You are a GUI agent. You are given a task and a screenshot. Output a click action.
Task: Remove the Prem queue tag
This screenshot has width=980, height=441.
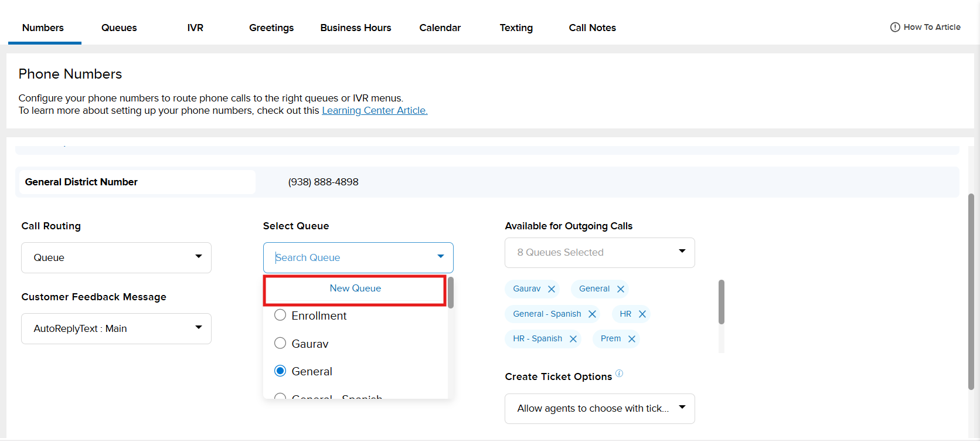pos(631,339)
